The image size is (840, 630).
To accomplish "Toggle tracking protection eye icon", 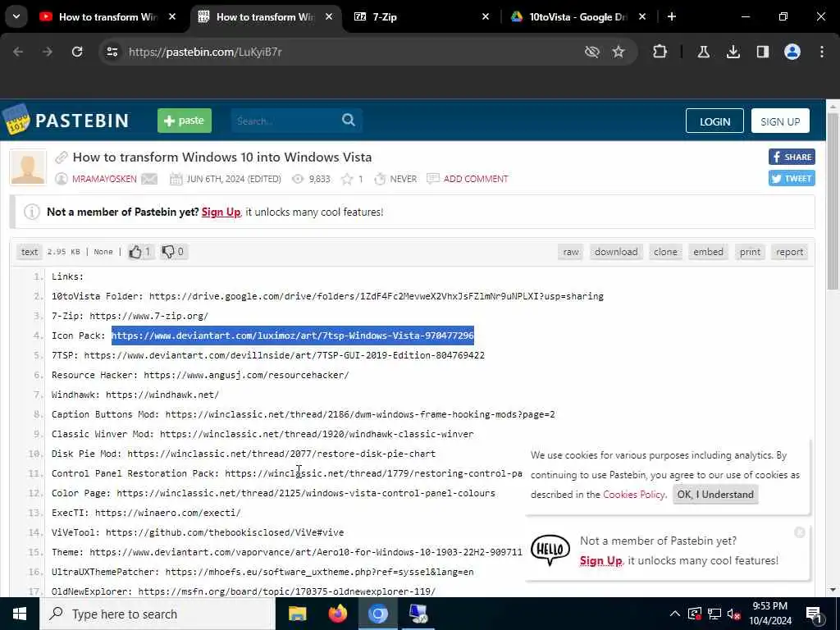I will (x=592, y=52).
